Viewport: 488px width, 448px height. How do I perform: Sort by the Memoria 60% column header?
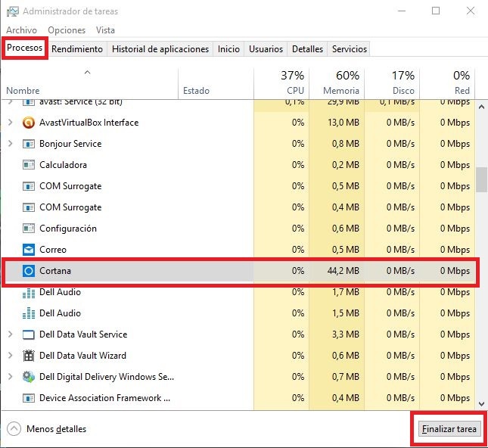coord(337,83)
